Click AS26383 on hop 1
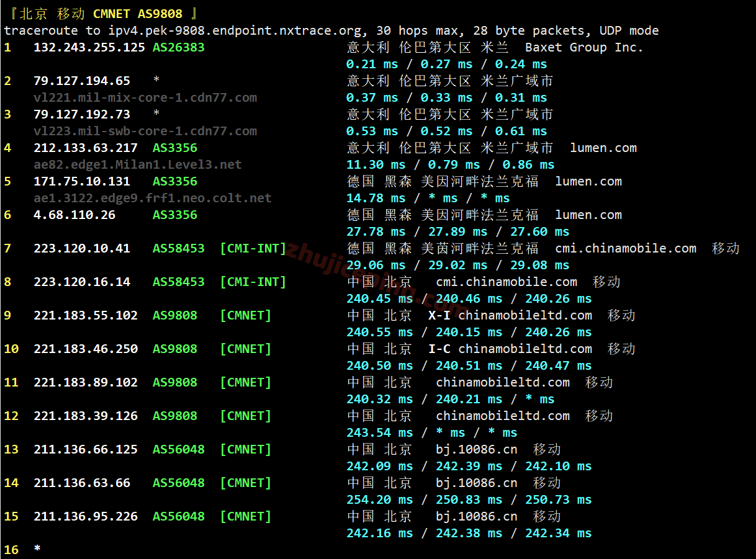756x559 pixels. pos(179,47)
